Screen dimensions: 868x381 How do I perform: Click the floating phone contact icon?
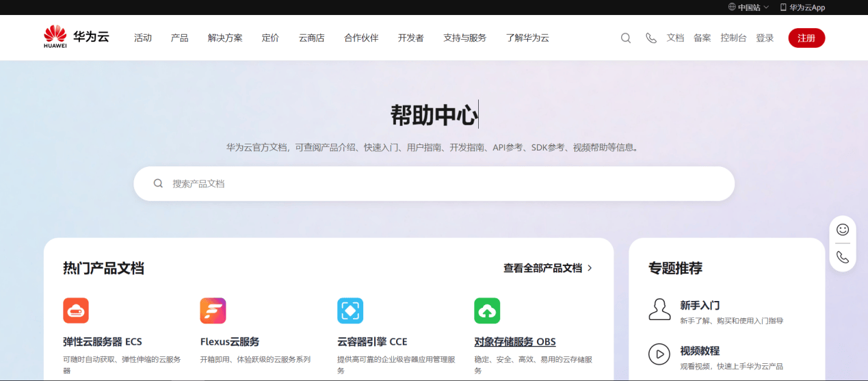tap(843, 257)
